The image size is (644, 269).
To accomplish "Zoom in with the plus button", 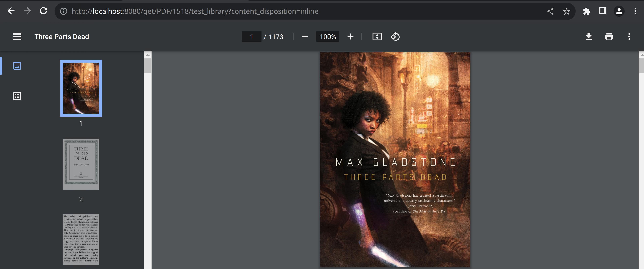I will [x=350, y=37].
